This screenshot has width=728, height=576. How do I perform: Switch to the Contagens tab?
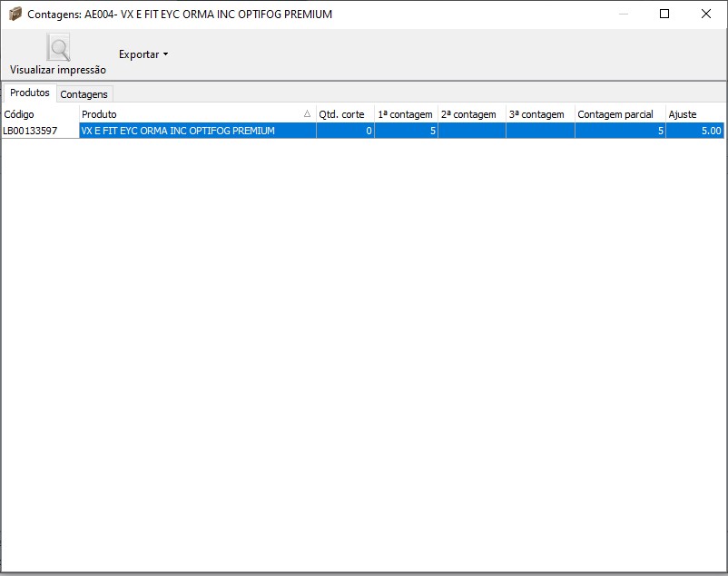tap(84, 94)
